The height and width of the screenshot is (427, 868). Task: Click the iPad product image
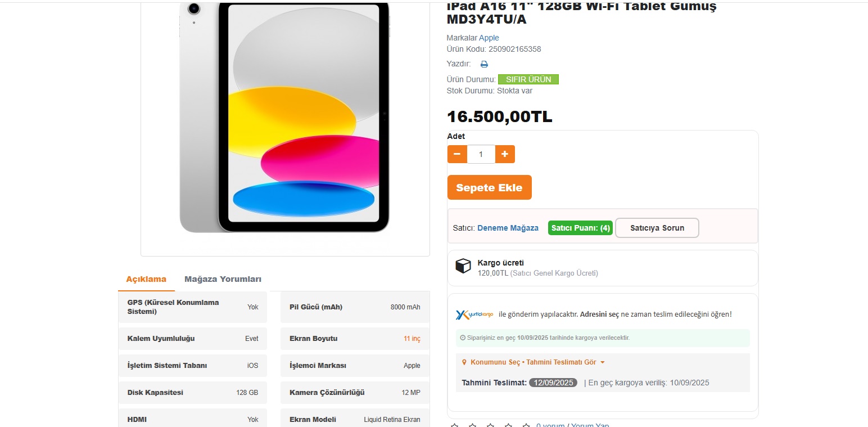coord(284,117)
